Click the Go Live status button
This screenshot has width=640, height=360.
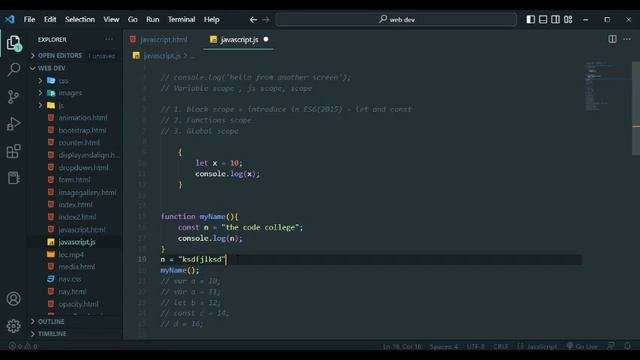[582, 346]
